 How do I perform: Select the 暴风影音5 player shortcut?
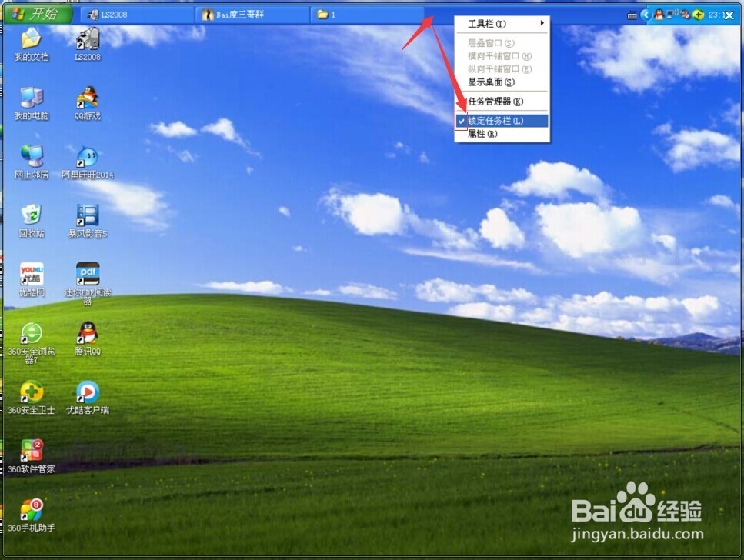click(x=88, y=221)
